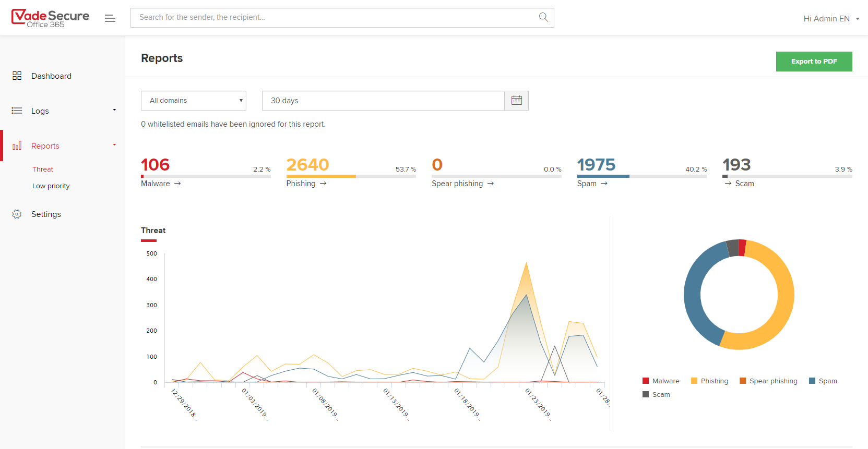Open Low priority reports page

pos(51,186)
